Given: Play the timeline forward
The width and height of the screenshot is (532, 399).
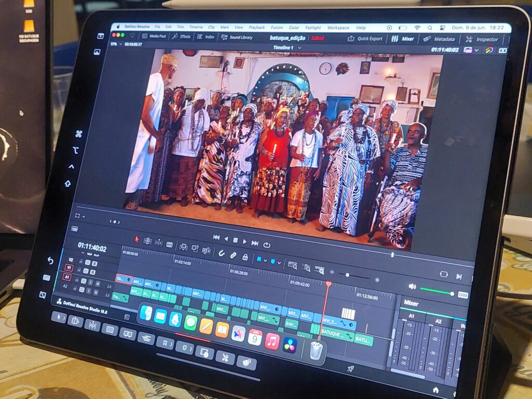Looking at the screenshot, I should click(245, 242).
